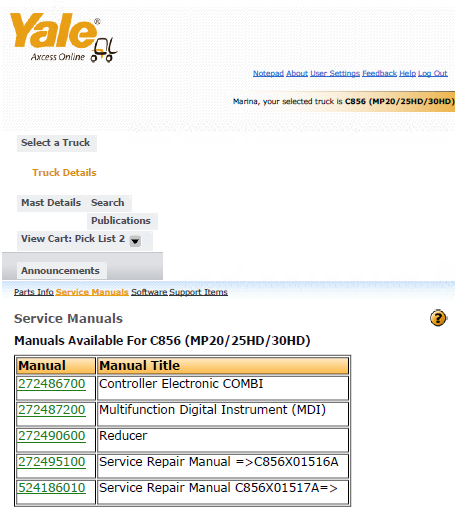Open the Announcements section
The height and width of the screenshot is (522, 459).
pos(62,271)
